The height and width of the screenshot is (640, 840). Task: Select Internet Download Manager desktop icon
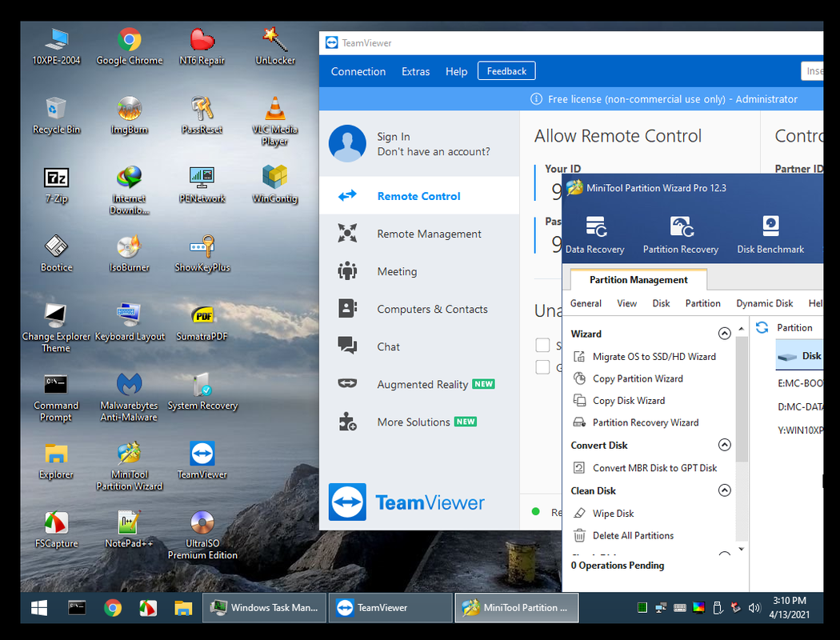(129, 190)
